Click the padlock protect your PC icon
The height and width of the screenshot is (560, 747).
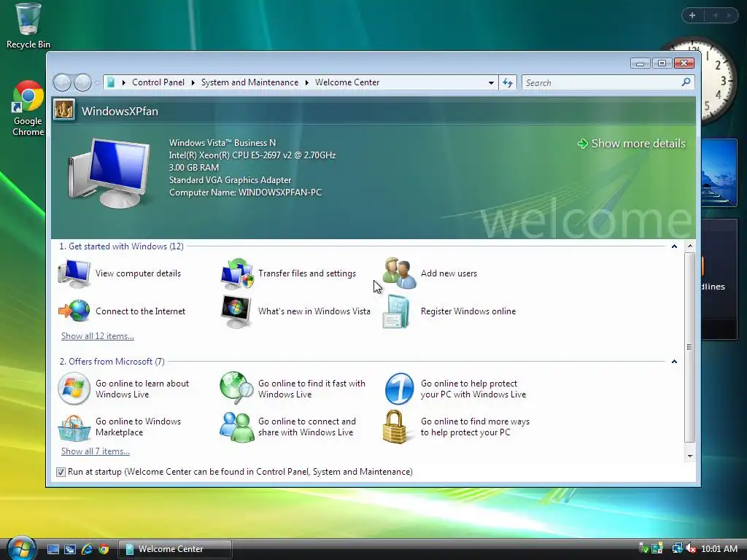pyautogui.click(x=395, y=427)
